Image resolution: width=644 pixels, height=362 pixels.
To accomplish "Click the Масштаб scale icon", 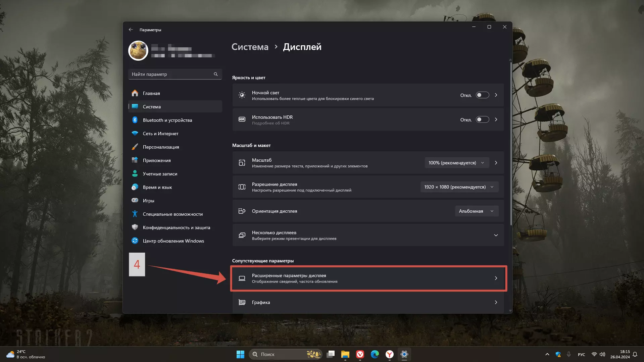I will pyautogui.click(x=242, y=163).
